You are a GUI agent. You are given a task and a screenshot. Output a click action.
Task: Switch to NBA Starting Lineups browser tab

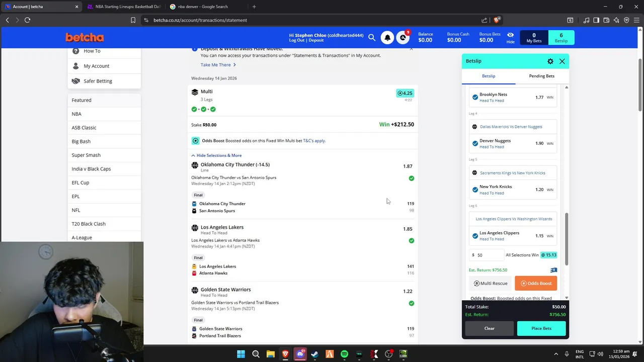pyautogui.click(x=124, y=7)
